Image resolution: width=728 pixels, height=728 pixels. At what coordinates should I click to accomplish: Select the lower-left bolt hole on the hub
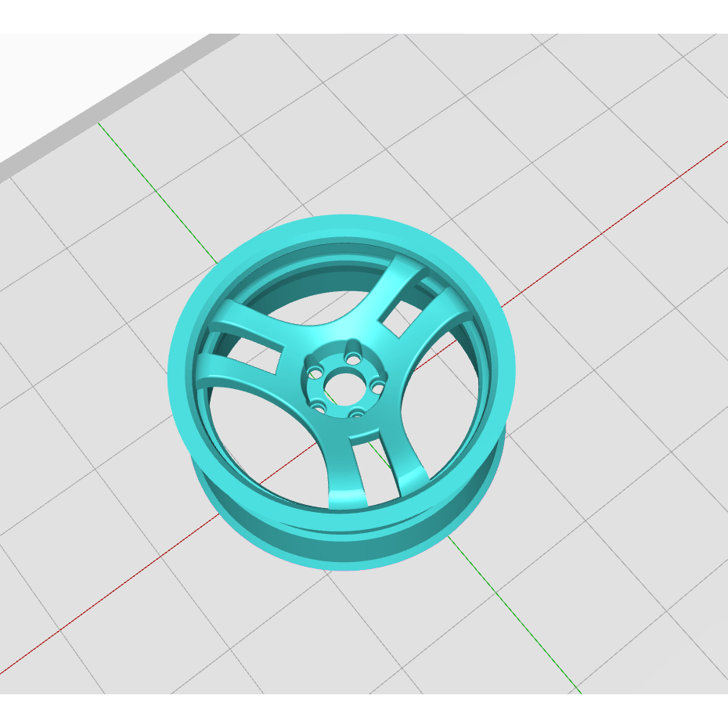point(321,407)
